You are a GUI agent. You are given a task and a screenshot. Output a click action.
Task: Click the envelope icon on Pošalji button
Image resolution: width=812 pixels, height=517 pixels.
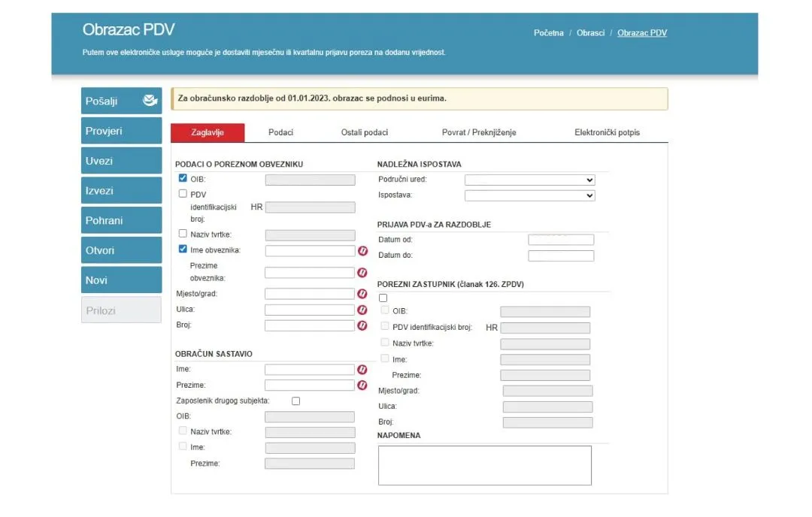(x=150, y=101)
